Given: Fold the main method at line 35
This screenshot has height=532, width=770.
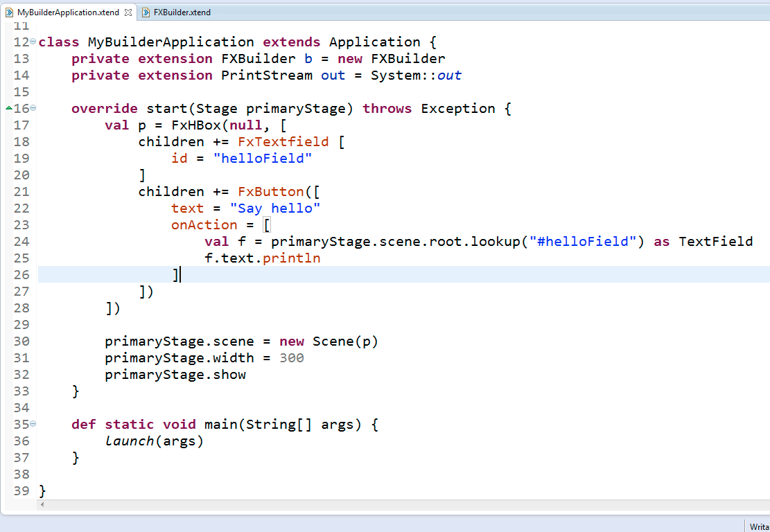Looking at the screenshot, I should coord(33,424).
